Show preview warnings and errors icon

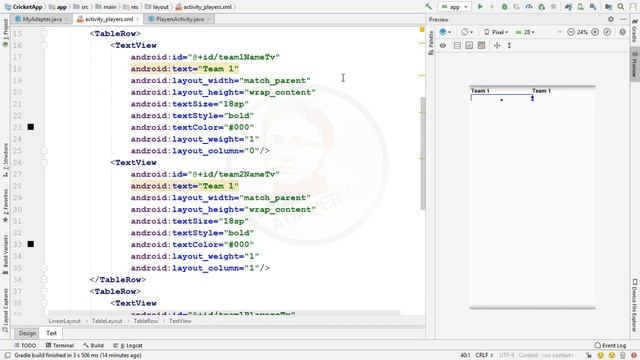(622, 32)
